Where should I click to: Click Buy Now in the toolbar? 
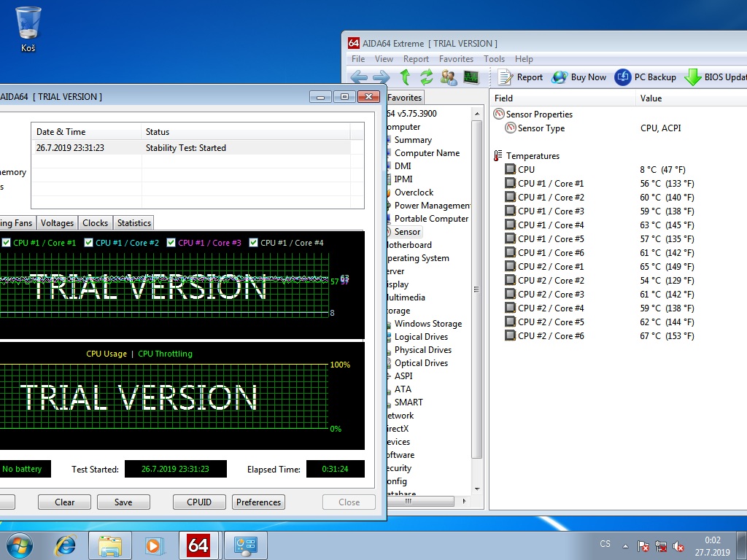pyautogui.click(x=579, y=77)
